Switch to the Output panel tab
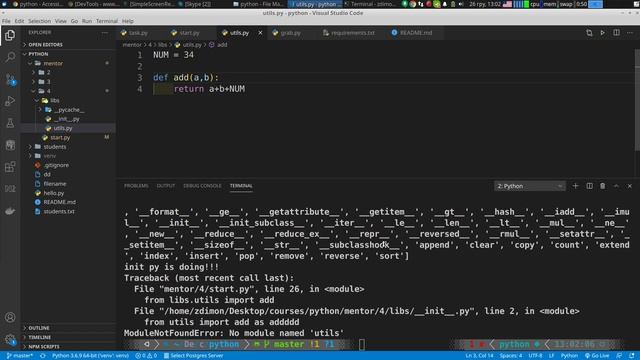This screenshot has height=360, width=640. pyautogui.click(x=166, y=186)
